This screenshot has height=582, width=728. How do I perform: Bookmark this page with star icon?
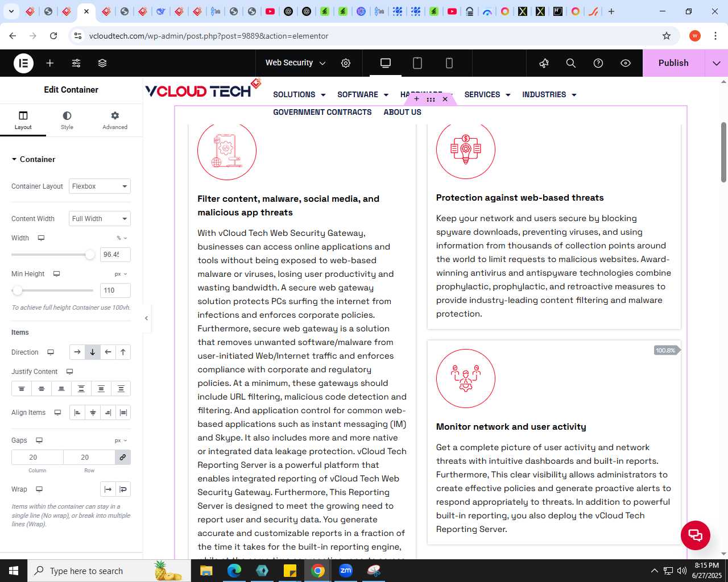(667, 36)
